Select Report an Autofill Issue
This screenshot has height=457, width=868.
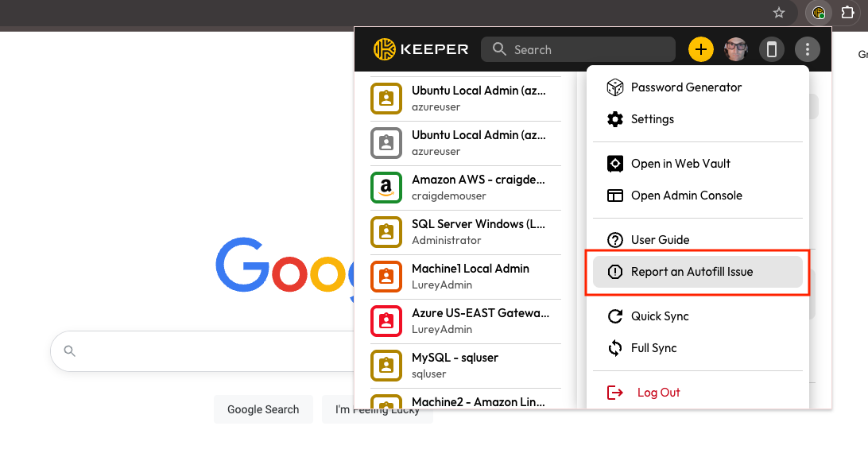(x=692, y=272)
